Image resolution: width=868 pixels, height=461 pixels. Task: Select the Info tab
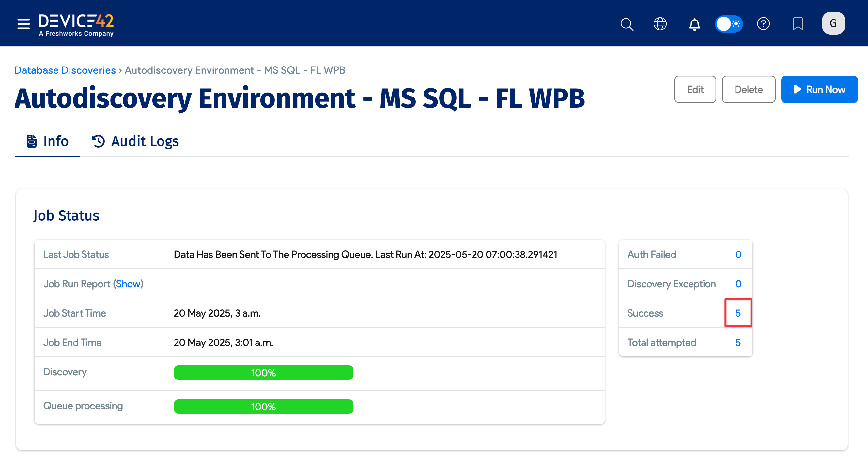click(48, 141)
